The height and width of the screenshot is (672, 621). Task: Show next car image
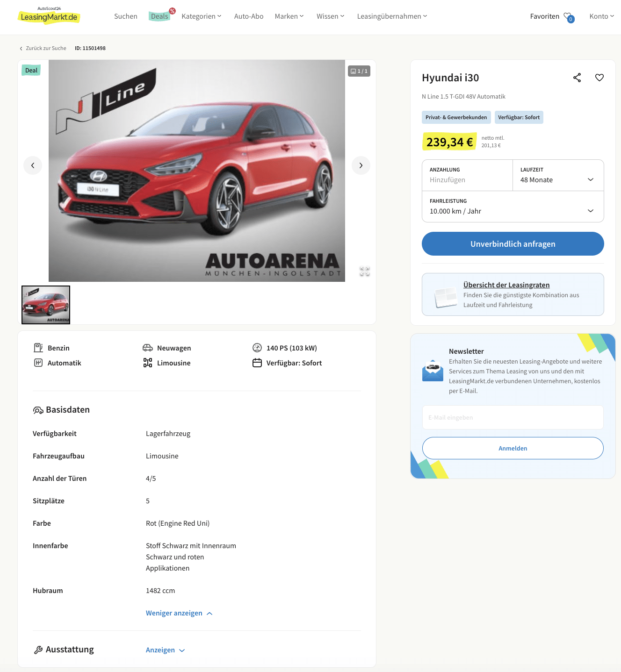361,165
